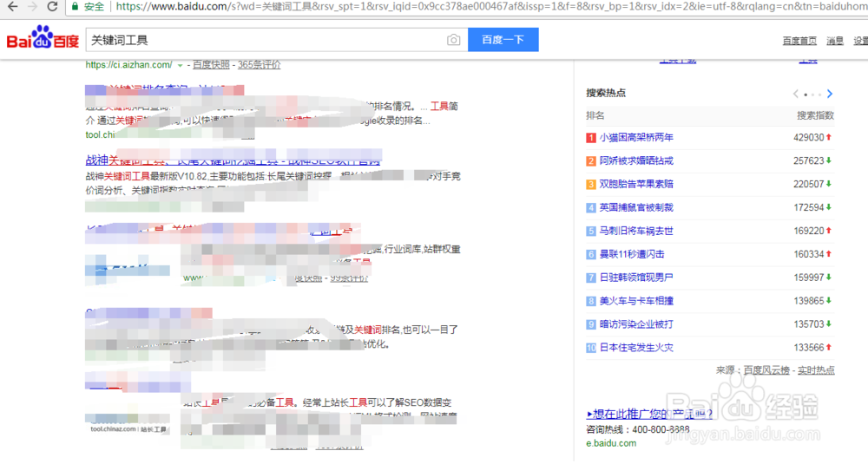
Task: Open the hot topic 美火车与卡车相撞
Action: pos(636,301)
